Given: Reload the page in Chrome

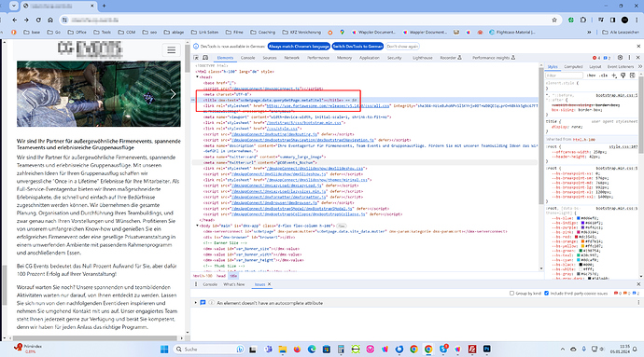Looking at the screenshot, I should coord(38,20).
